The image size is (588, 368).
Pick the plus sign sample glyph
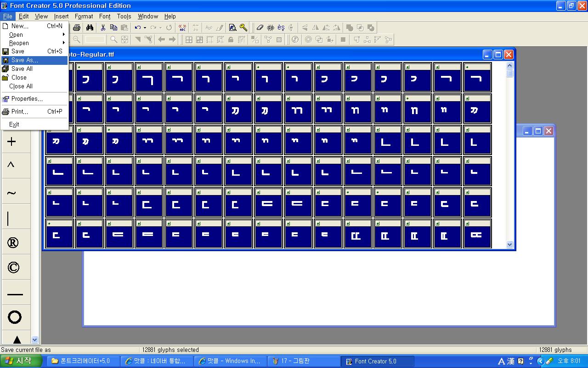coord(12,142)
